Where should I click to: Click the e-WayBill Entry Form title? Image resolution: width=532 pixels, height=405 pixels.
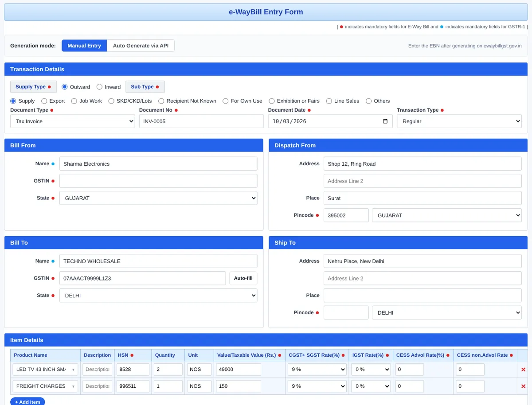coord(266,12)
